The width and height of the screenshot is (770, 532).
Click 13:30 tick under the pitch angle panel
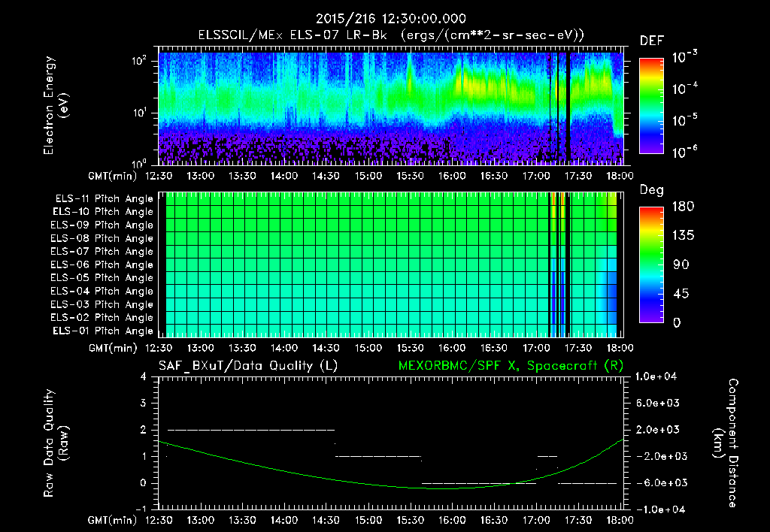[x=242, y=348]
